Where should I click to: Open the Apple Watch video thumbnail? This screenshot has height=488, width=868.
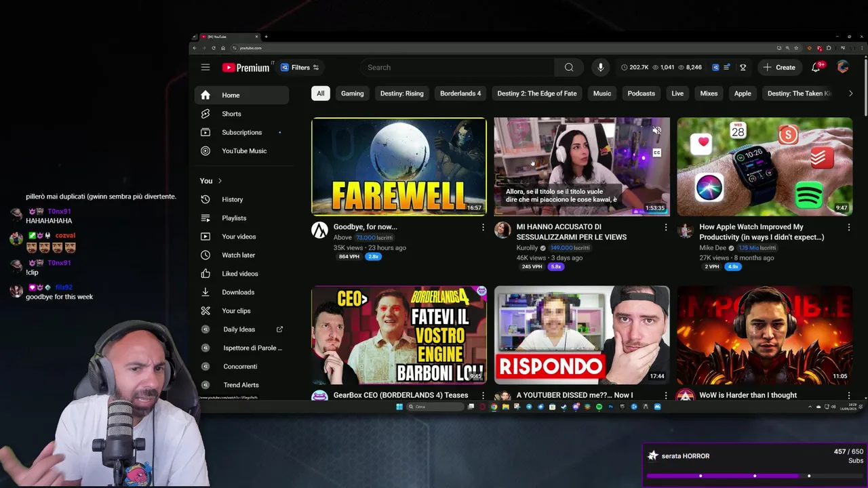click(765, 167)
